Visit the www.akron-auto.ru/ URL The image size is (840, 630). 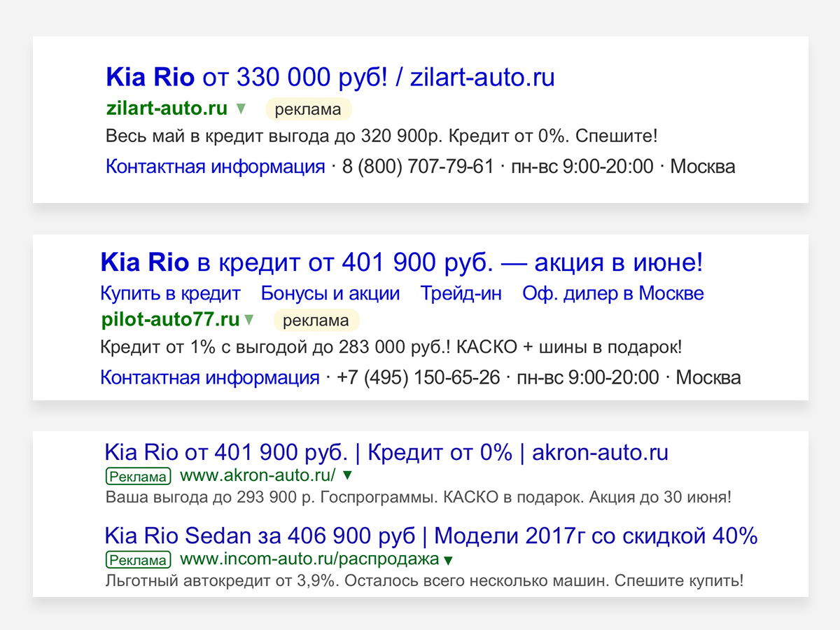point(258,476)
